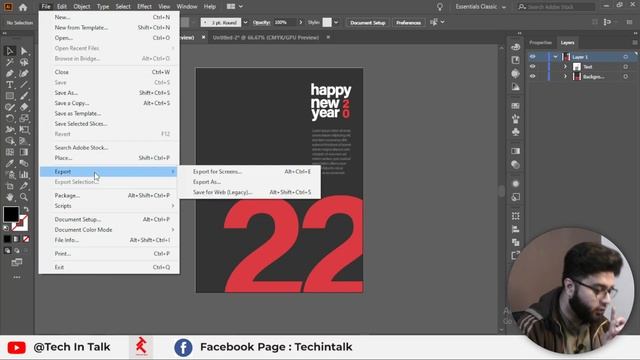Click the Search Adobe Stock field
Viewport: 640px width, 360px height.
point(556,7)
